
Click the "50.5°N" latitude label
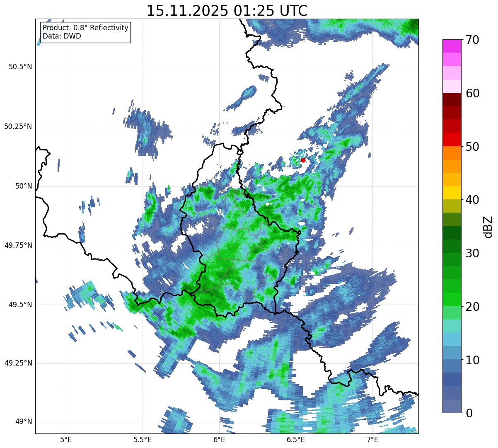(20, 67)
